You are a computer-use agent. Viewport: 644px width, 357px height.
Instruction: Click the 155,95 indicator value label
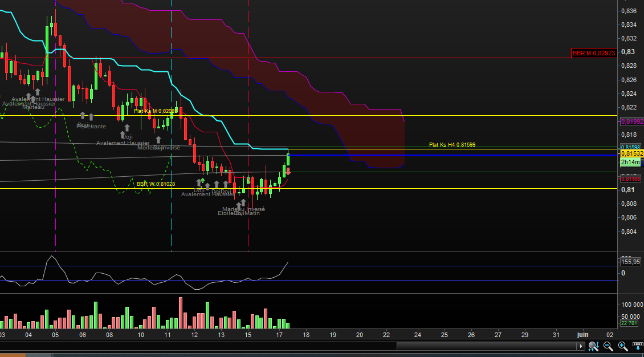tap(631, 262)
